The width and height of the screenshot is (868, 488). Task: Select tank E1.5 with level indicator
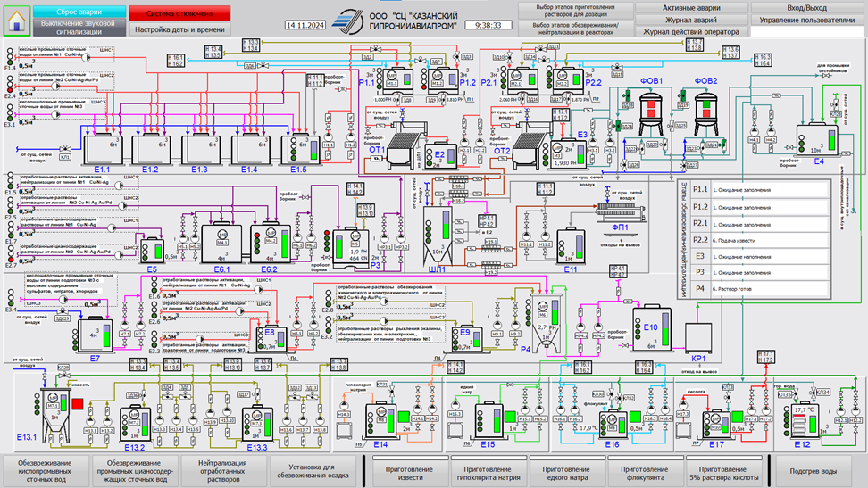(301, 149)
